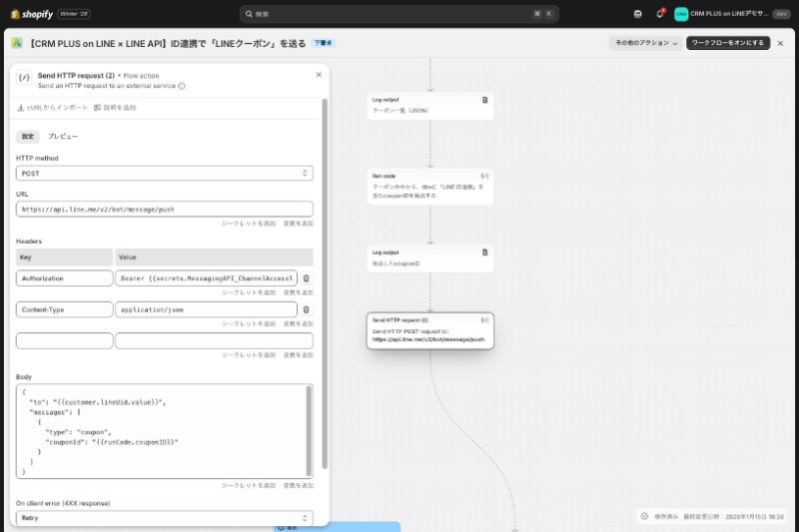Click 変数を追加 under the Authorization header
This screenshot has width=799, height=532.
click(x=299, y=292)
